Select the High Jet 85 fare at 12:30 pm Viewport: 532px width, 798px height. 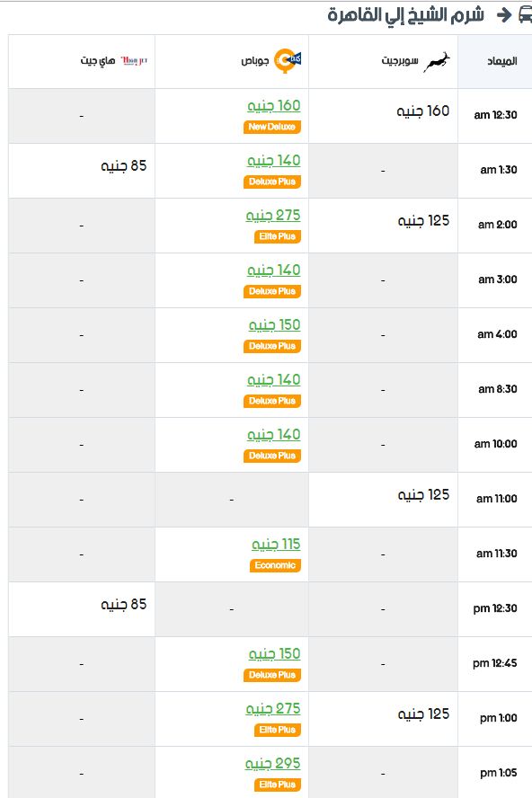point(124,604)
